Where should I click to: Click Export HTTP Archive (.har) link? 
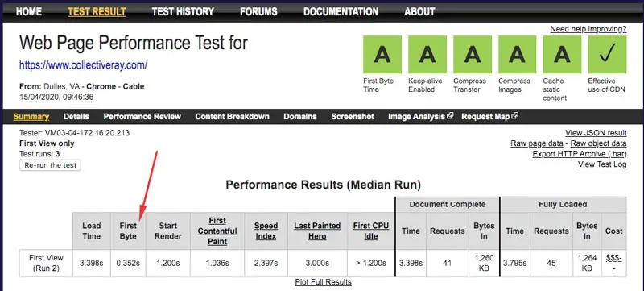[580, 154]
